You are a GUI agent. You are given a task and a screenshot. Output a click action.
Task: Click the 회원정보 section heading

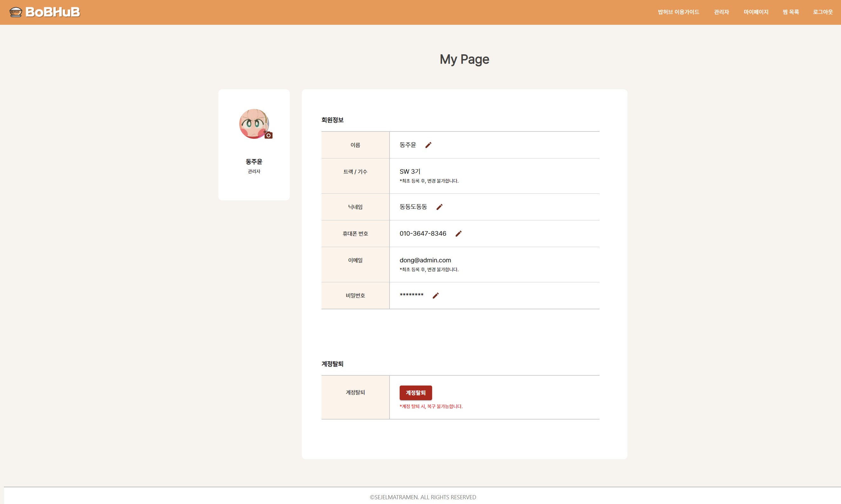pos(333,120)
